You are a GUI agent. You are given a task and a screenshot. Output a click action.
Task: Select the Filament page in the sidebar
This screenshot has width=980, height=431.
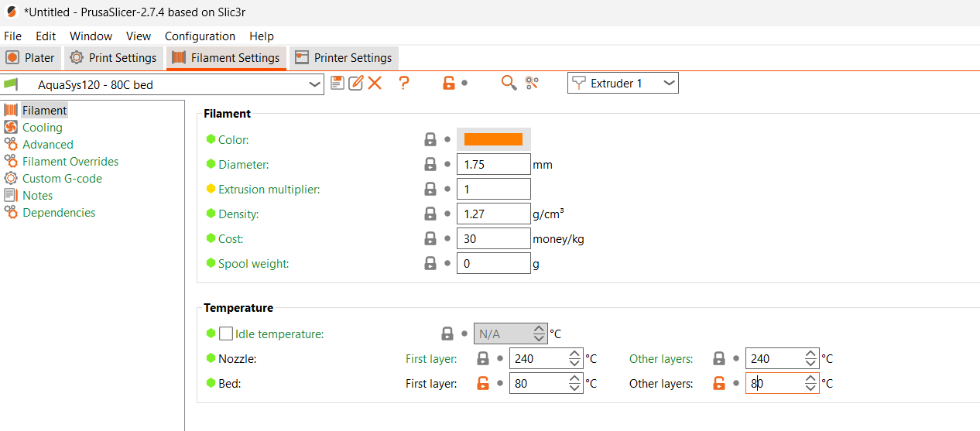(44, 111)
